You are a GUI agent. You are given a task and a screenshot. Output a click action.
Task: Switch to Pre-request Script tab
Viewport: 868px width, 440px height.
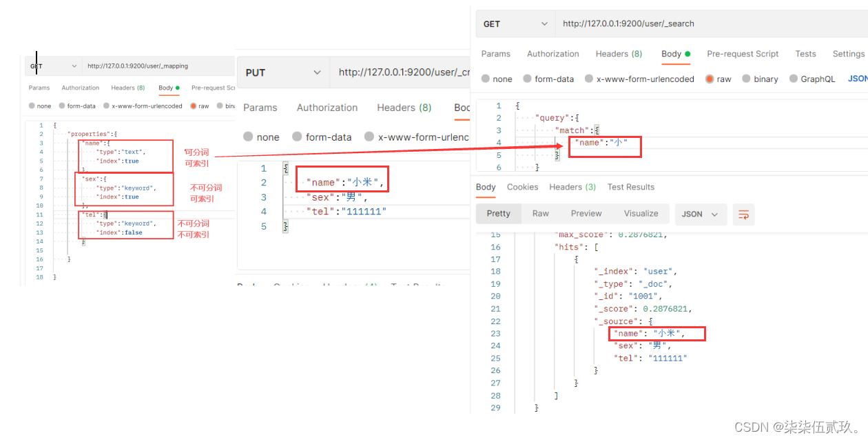click(x=743, y=54)
